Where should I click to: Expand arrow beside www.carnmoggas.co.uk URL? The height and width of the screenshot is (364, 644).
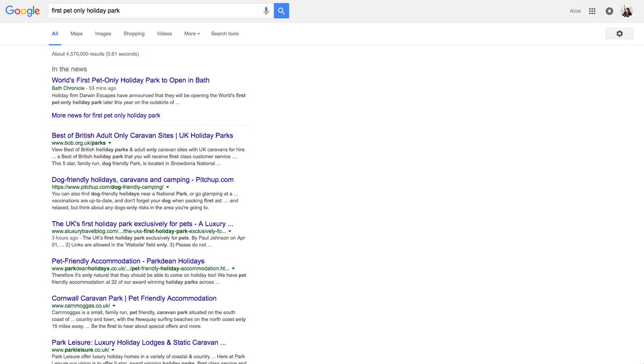point(114,306)
